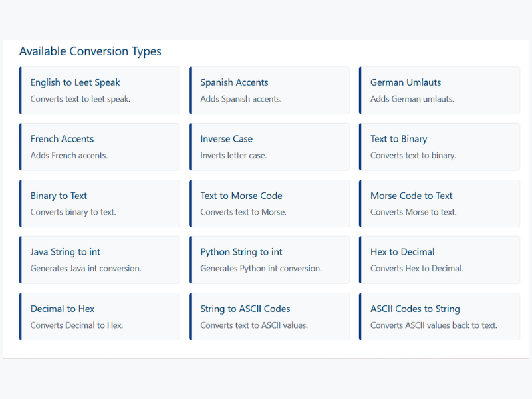Click the text 'Adds Spanish accents.'

(241, 99)
